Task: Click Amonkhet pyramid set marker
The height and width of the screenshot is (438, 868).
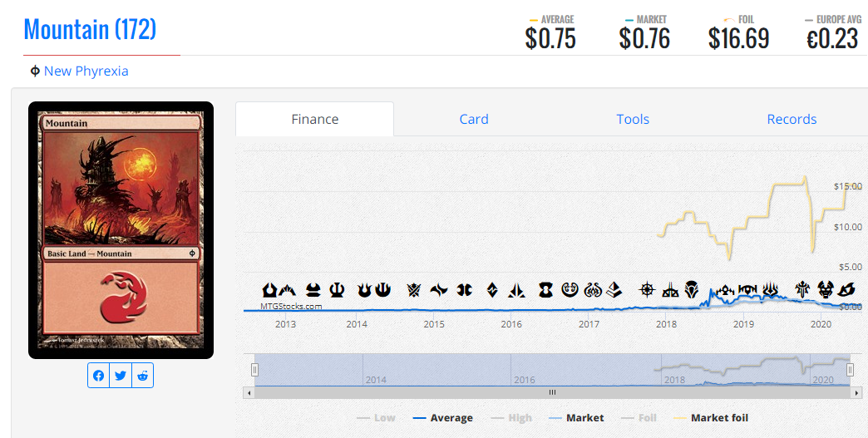Action: [x=614, y=289]
